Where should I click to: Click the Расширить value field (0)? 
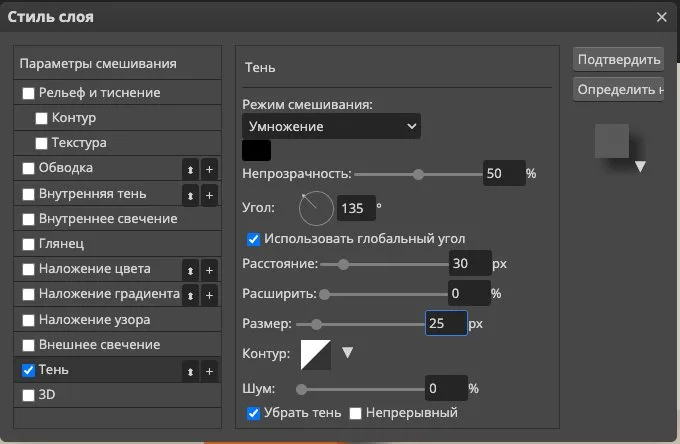click(469, 294)
